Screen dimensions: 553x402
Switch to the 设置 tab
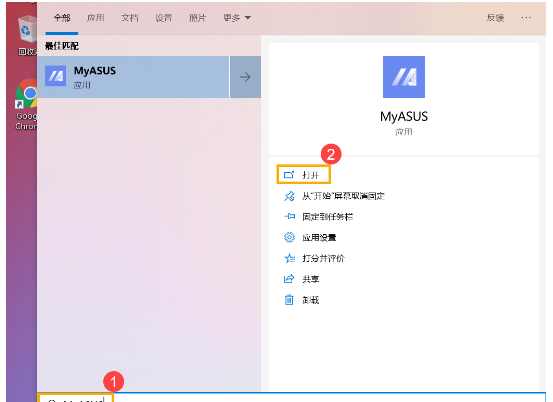(164, 18)
